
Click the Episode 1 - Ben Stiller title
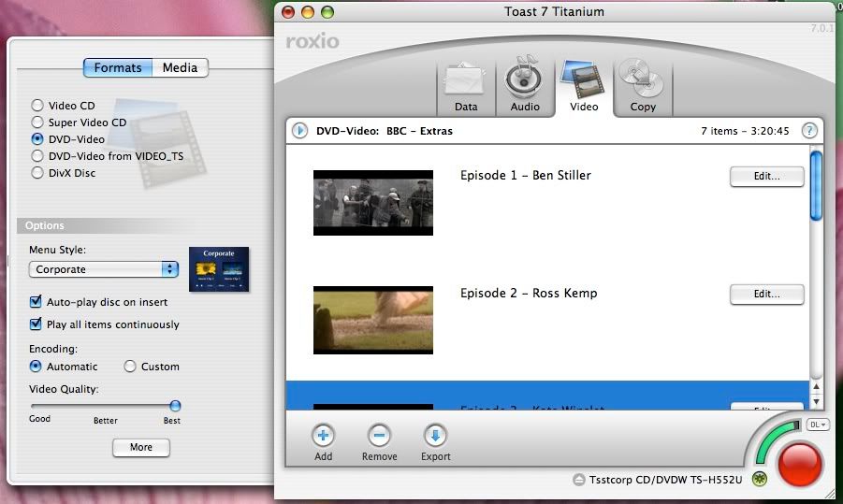(x=525, y=175)
